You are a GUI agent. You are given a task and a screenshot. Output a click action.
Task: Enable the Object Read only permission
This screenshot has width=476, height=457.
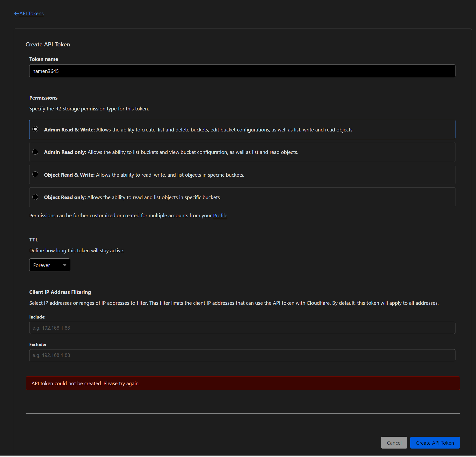tap(36, 197)
